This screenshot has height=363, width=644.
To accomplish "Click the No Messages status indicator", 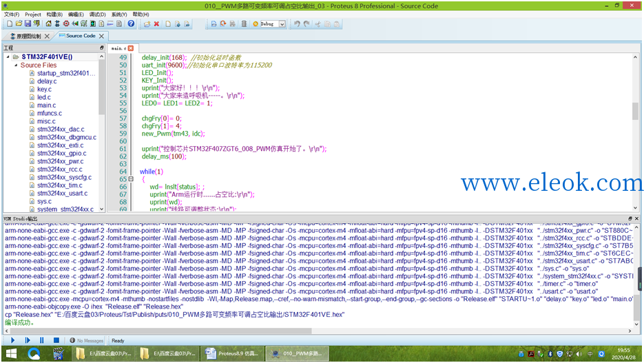I will click(x=86, y=340).
